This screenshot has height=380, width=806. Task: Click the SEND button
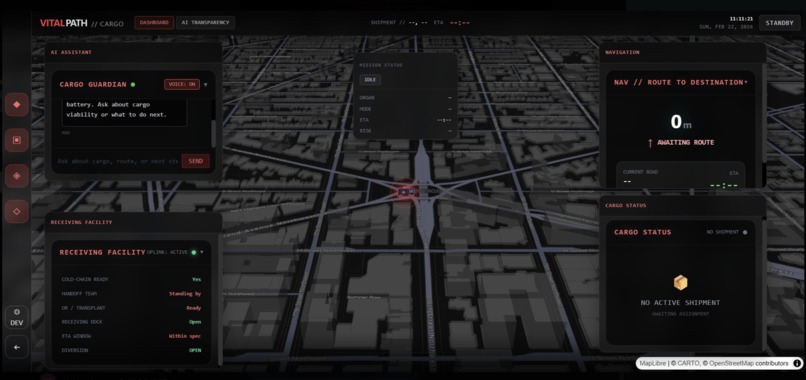[x=195, y=161]
